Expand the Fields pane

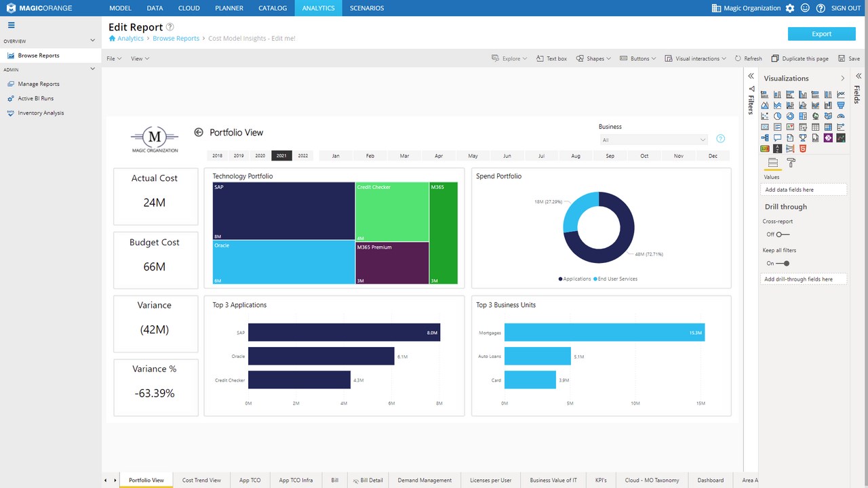pos(858,76)
